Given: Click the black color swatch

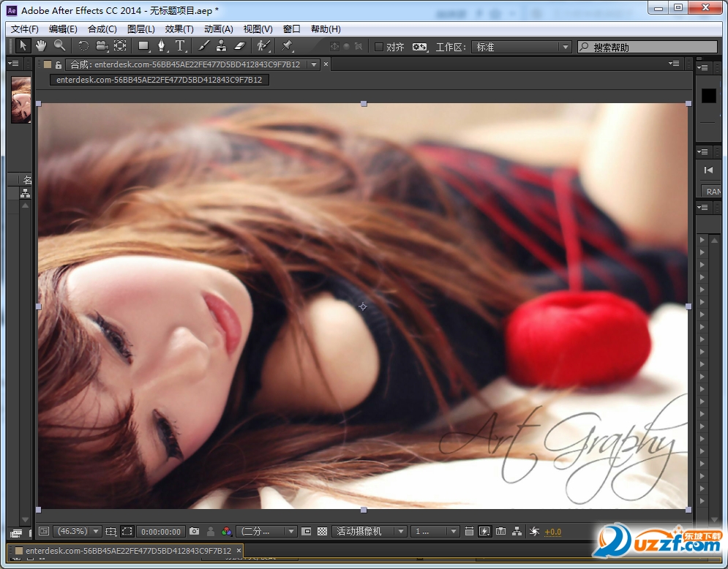Looking at the screenshot, I should click(x=708, y=96).
